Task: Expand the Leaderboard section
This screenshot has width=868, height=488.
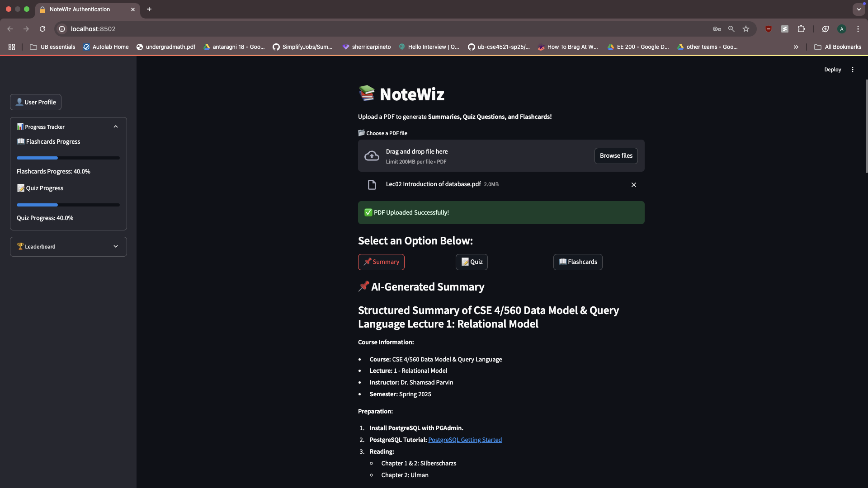Action: (x=116, y=247)
